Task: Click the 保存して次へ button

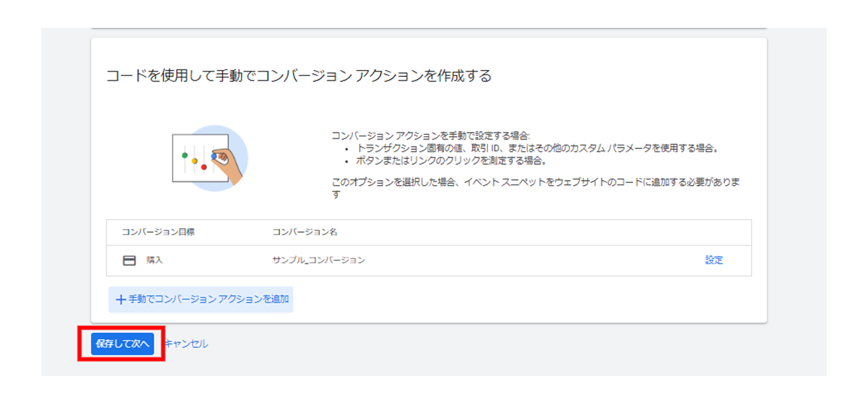Action: click(122, 343)
